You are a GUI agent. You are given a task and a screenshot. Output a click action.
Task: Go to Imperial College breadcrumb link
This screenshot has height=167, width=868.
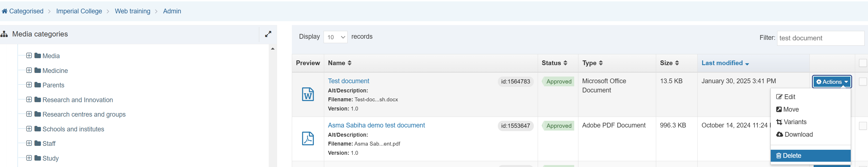pyautogui.click(x=79, y=11)
